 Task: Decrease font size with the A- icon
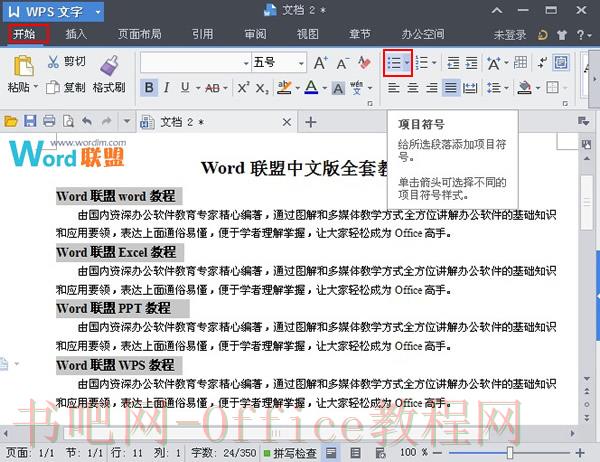(x=342, y=63)
